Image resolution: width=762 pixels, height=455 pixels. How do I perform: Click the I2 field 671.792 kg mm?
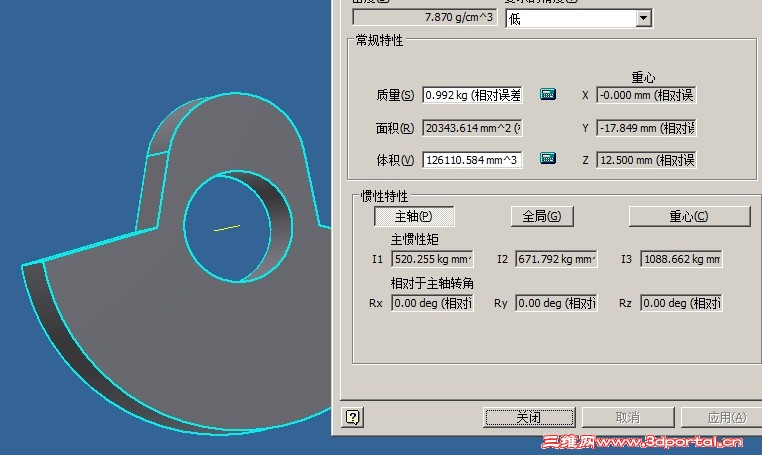tap(556, 259)
